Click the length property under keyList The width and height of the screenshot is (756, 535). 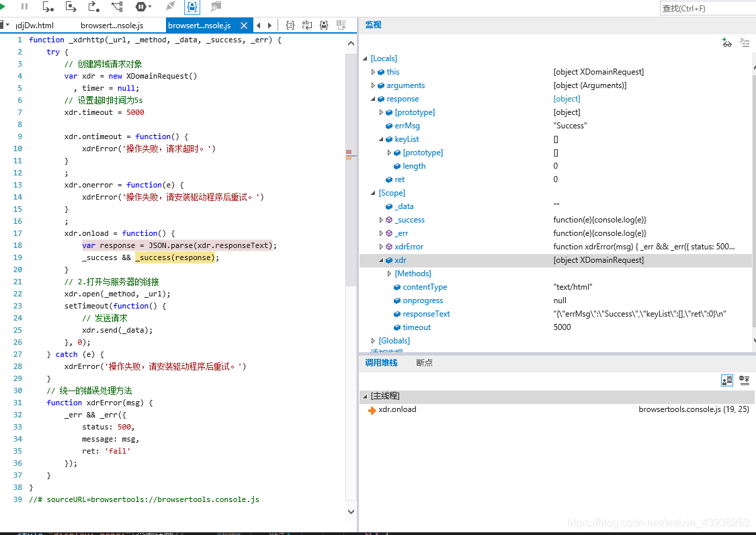pos(414,166)
